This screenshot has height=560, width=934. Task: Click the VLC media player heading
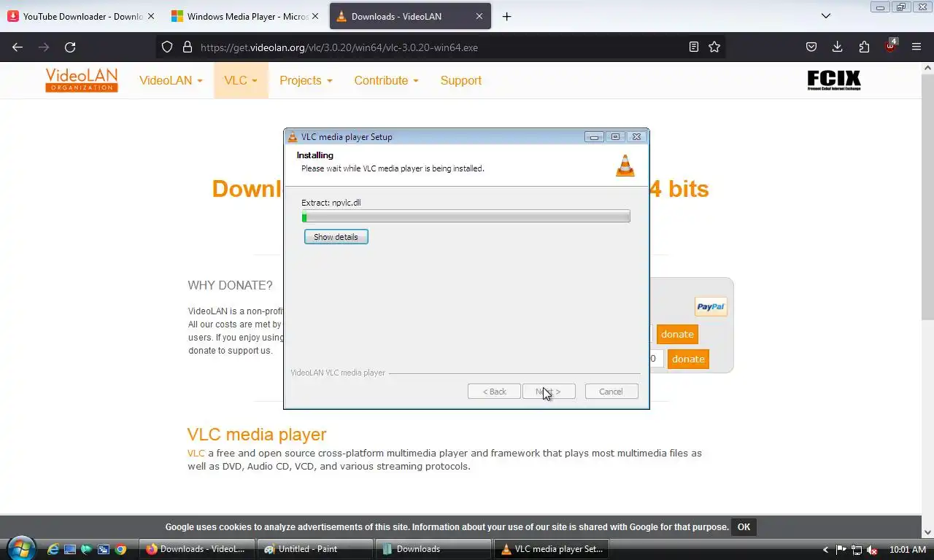click(257, 435)
